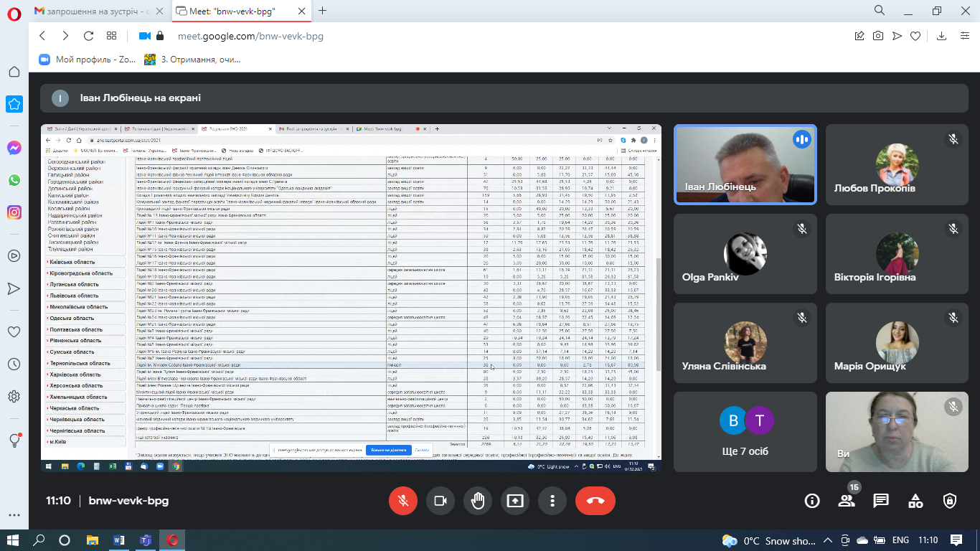Toggle the camera in the call controls

coord(440,501)
